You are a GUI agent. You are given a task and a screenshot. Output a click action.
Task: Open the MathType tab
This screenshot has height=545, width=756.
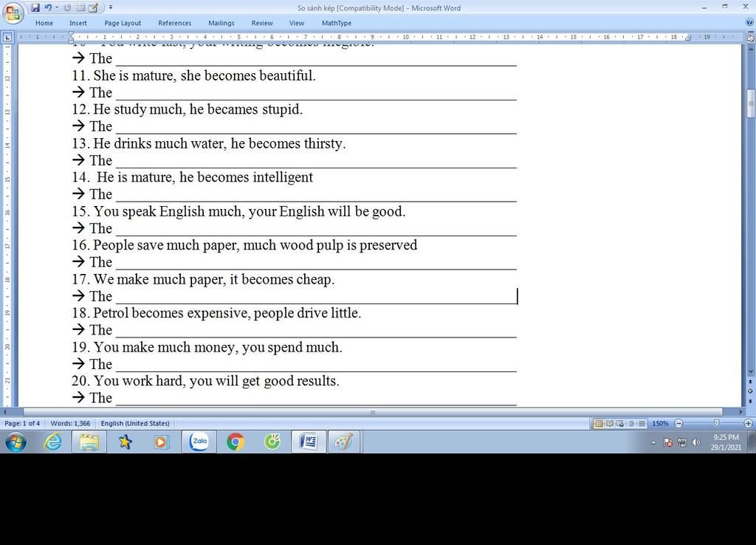point(337,23)
